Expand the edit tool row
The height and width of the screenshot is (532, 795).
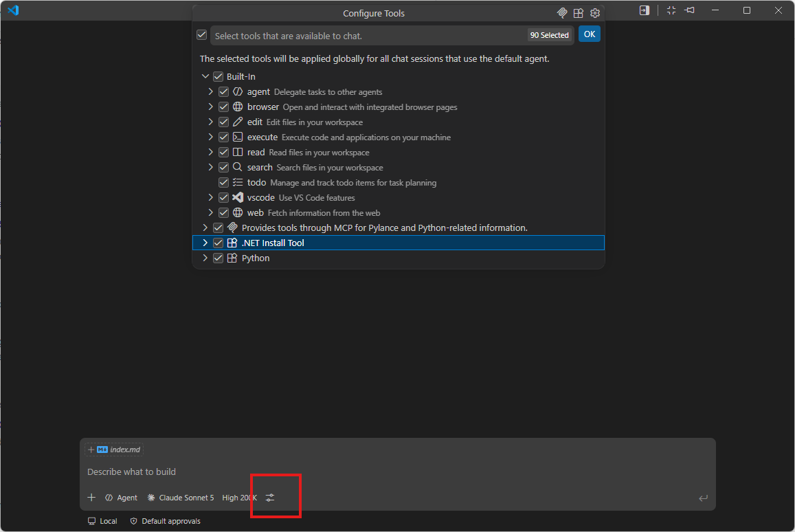pos(210,122)
